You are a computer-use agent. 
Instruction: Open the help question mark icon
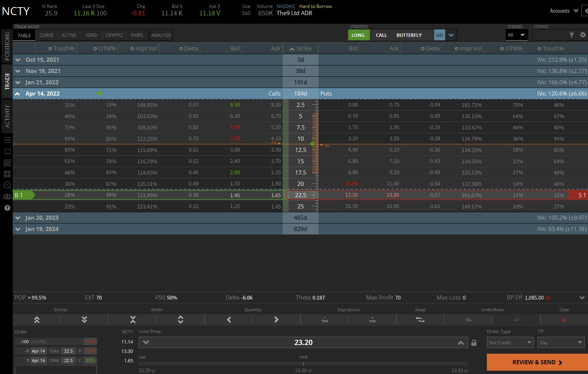tap(7, 208)
